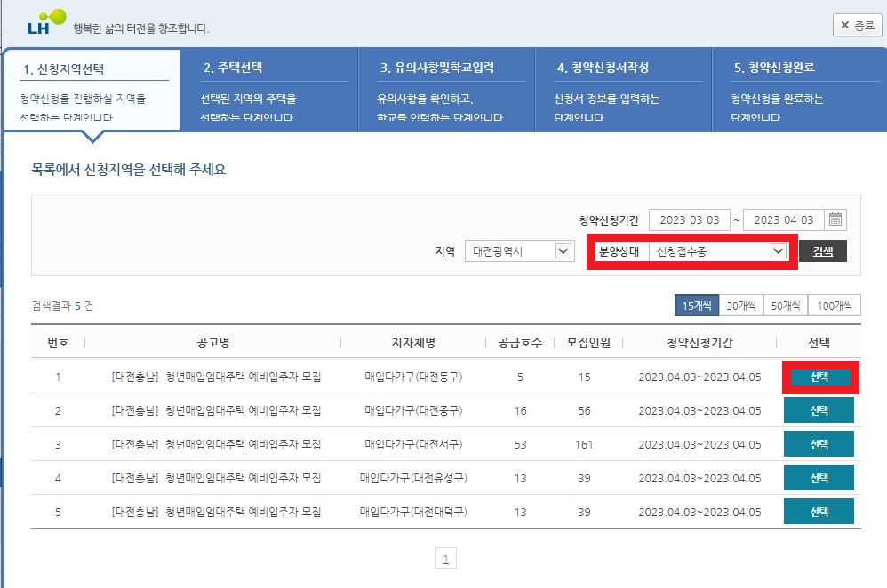Click 선택 for the 대전중구 listing
887x588 pixels.
[819, 410]
